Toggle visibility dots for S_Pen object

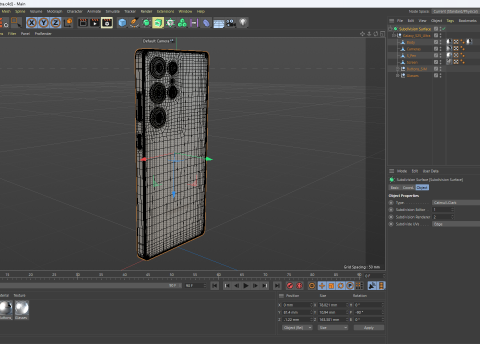440,55
